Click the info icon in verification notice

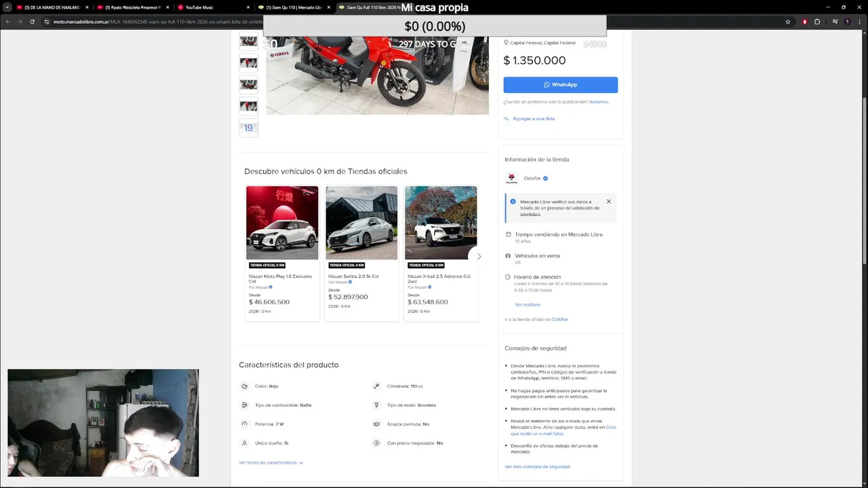coord(513,201)
